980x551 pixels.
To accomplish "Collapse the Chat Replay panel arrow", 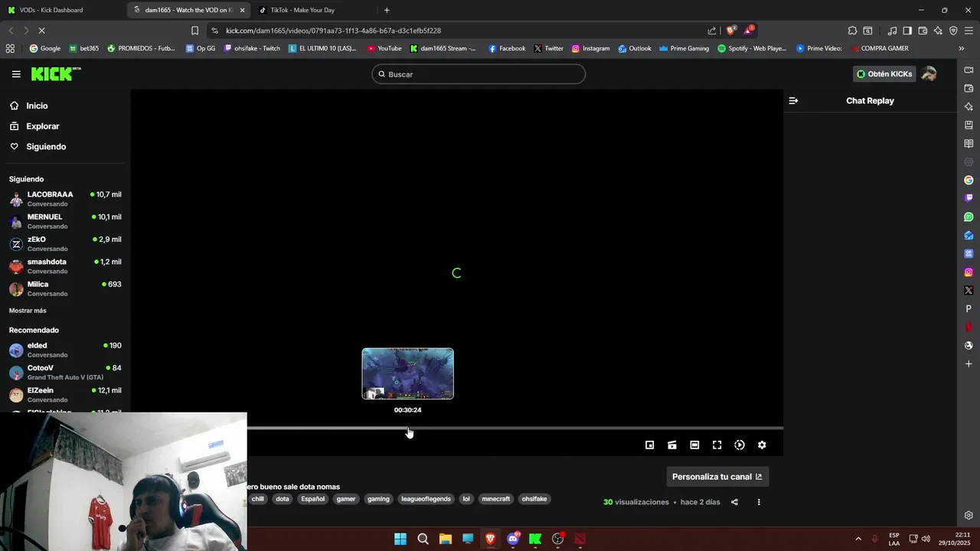I will click(x=793, y=101).
